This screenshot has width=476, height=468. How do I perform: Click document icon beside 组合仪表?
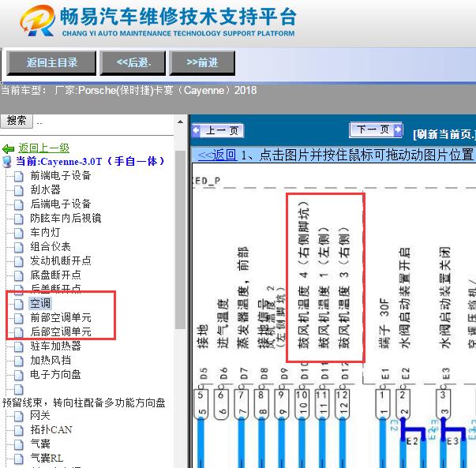pyautogui.click(x=18, y=248)
